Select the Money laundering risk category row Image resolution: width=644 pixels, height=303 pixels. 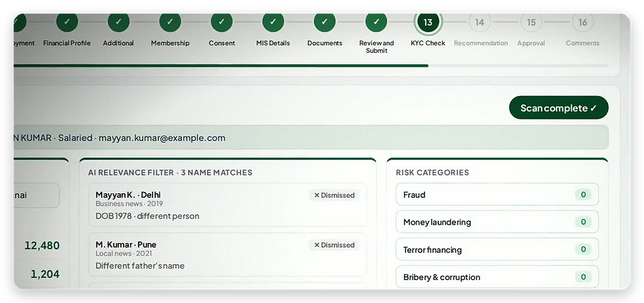click(497, 222)
